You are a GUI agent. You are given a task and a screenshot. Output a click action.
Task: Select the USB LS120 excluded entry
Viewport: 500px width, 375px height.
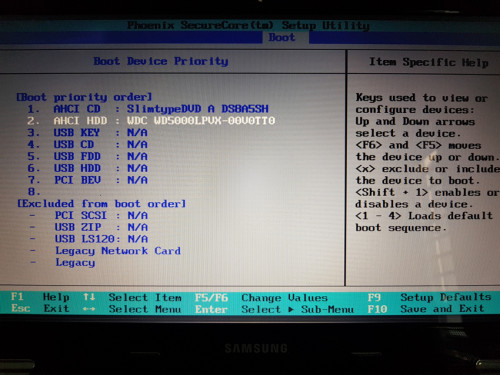[89, 239]
